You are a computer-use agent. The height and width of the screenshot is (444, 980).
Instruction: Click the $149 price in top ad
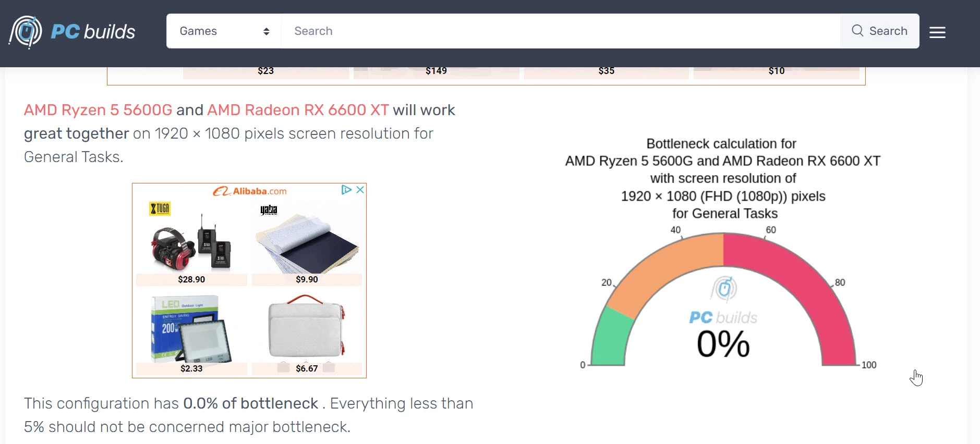pos(436,71)
